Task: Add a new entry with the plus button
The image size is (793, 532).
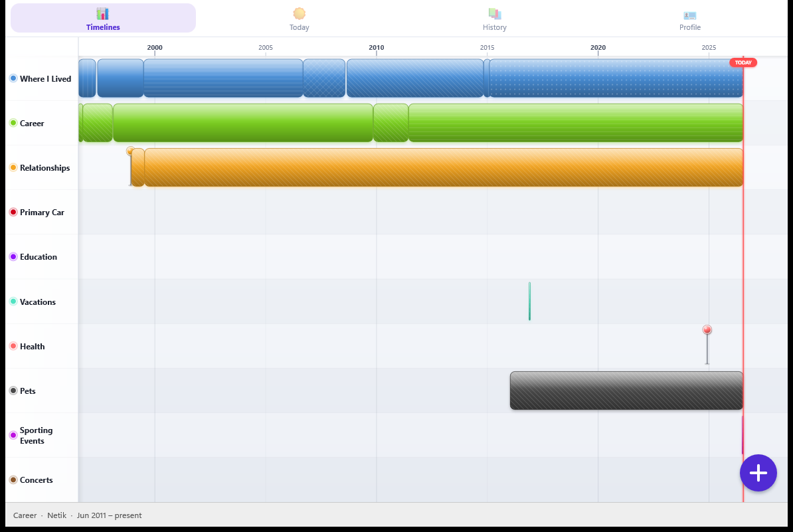Action: (x=758, y=473)
